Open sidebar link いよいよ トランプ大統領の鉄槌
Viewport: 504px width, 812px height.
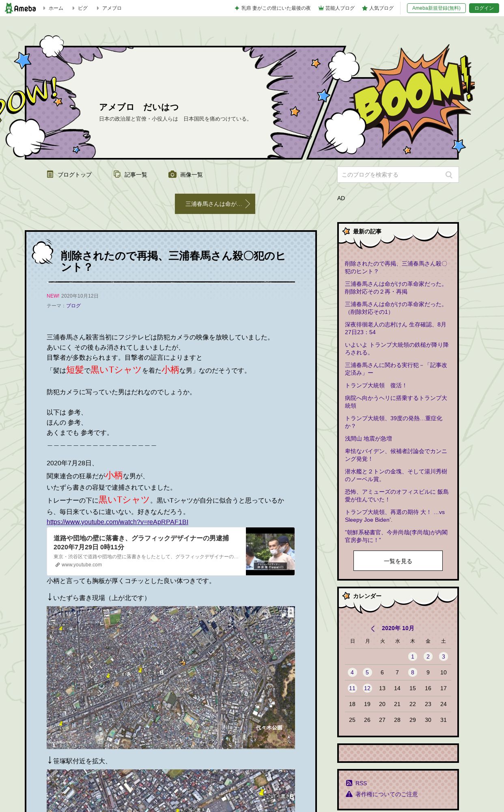396,349
